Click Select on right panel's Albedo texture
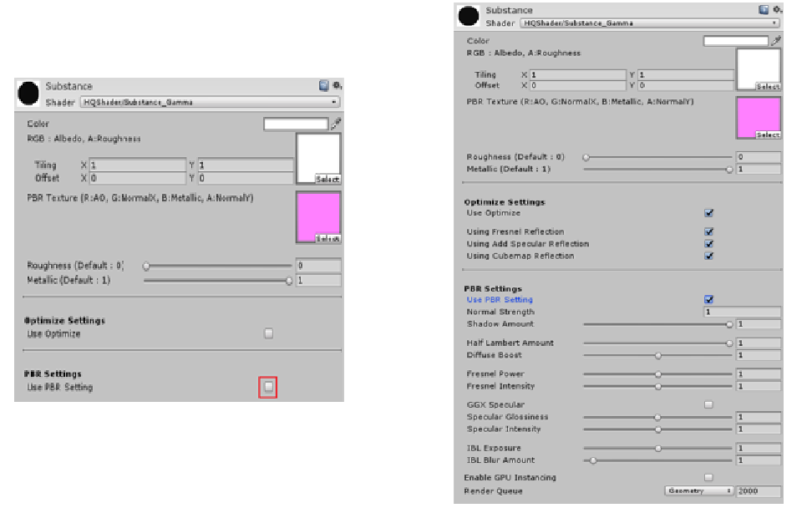This screenshot has height=508, width=812. [768, 87]
